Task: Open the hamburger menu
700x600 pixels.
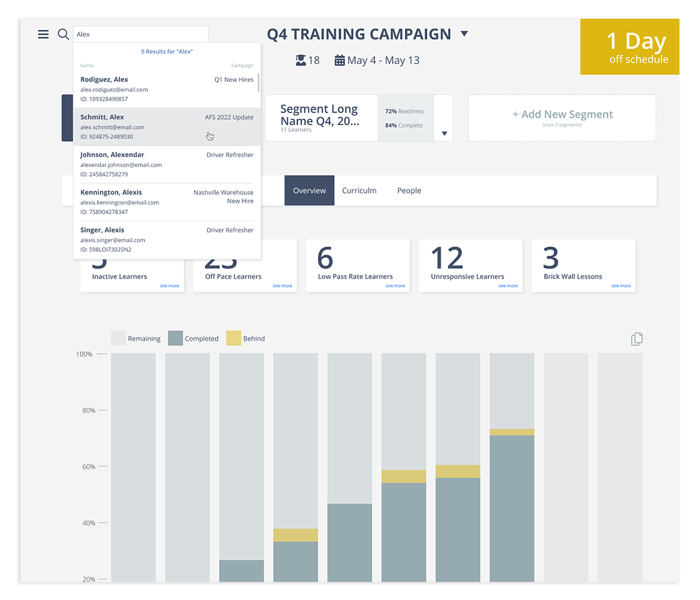Action: tap(43, 34)
